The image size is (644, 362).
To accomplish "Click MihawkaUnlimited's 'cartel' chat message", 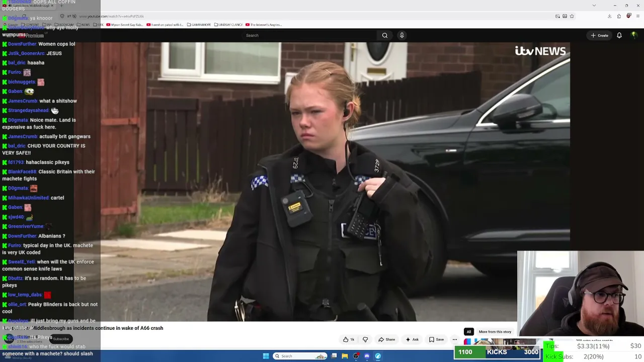I will pyautogui.click(x=57, y=198).
